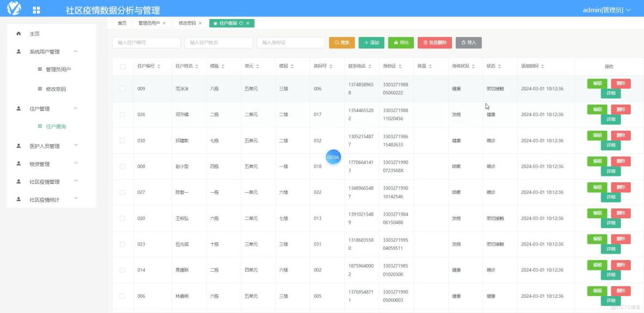Open the admin[管理员] user dropdown
This screenshot has height=313, width=644.
tap(606, 10)
